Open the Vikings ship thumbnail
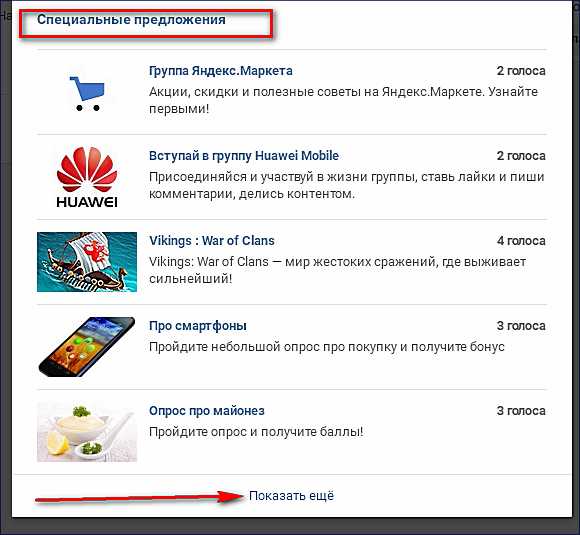This screenshot has width=580, height=535. 87,262
